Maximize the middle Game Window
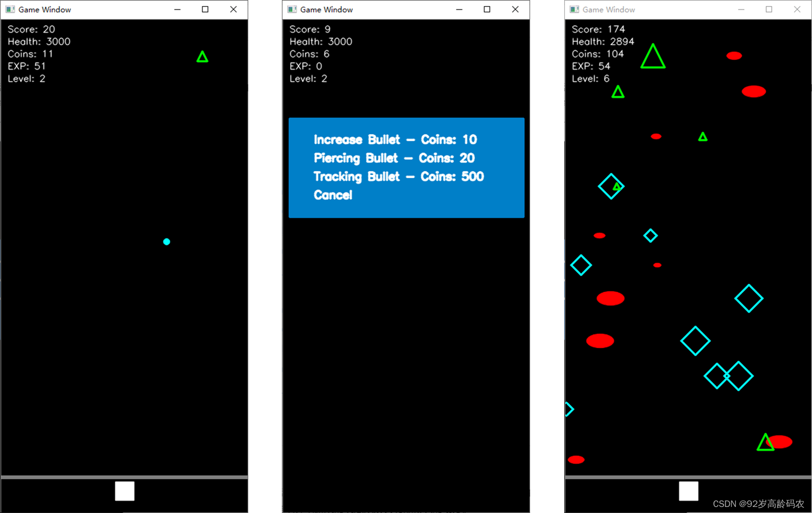The width and height of the screenshot is (812, 513). (487, 9)
